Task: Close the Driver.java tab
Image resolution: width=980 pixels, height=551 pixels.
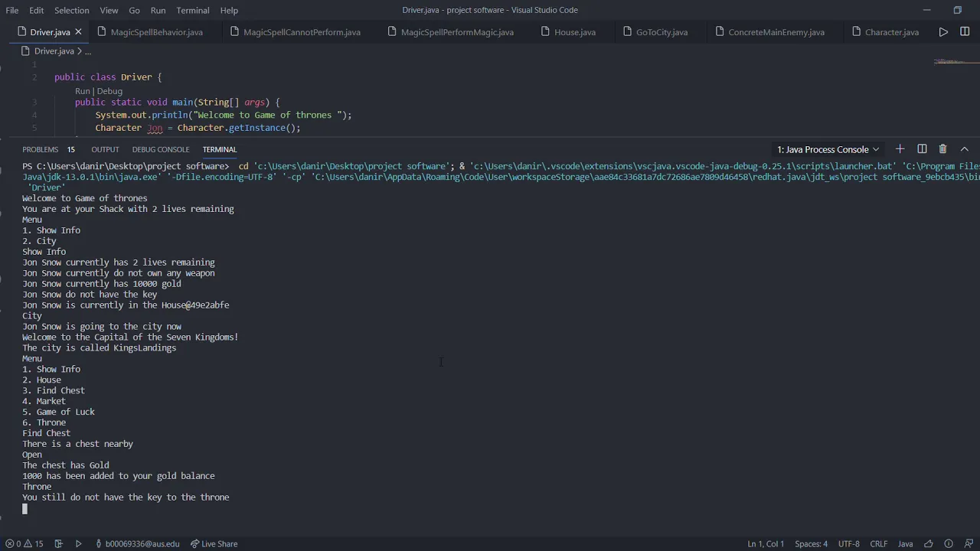Action: pyautogui.click(x=78, y=32)
